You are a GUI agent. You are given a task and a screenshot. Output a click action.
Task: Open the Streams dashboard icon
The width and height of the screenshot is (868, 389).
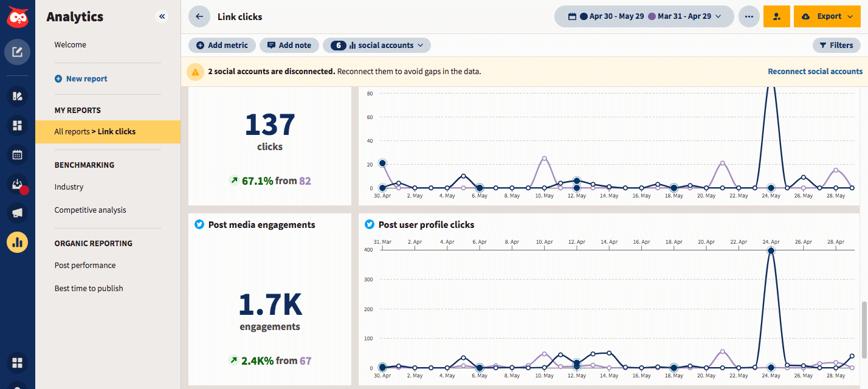point(17,125)
